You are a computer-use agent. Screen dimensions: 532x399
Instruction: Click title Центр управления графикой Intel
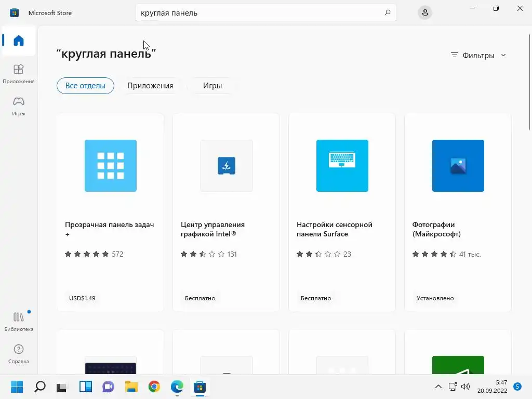(212, 229)
